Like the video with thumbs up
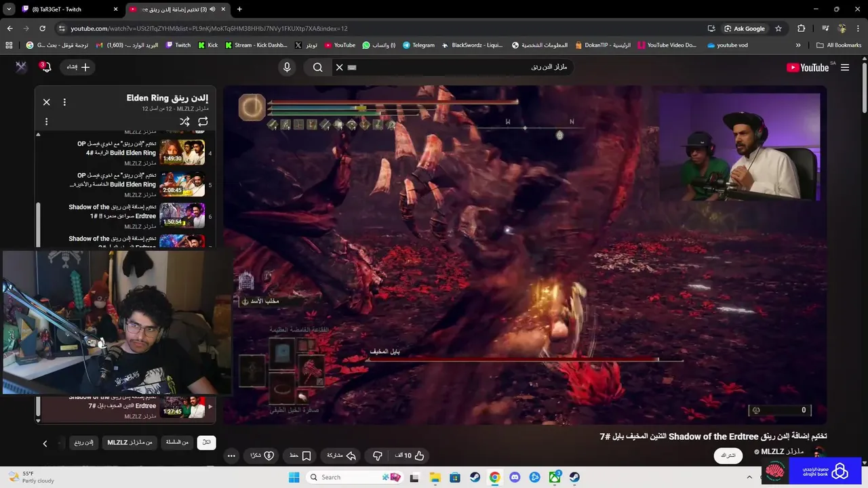 (410, 455)
